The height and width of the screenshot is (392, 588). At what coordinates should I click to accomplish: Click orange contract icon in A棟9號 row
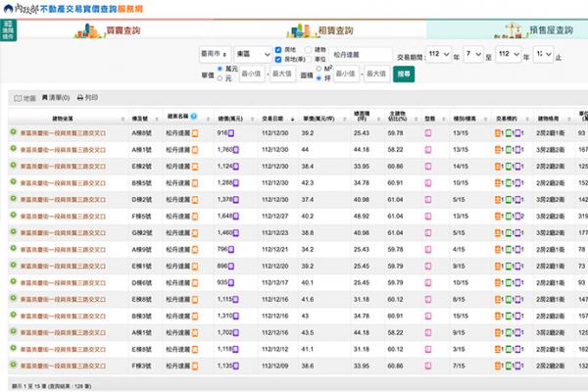coord(498,250)
